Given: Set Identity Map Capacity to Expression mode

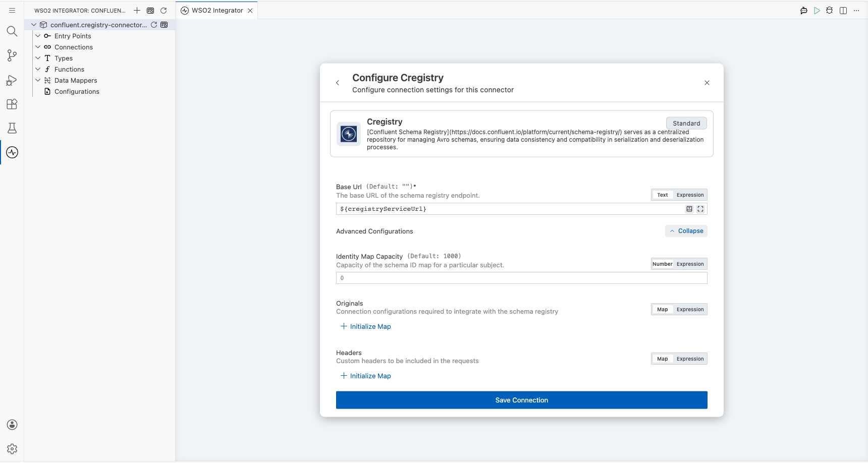Looking at the screenshot, I should 690,264.
